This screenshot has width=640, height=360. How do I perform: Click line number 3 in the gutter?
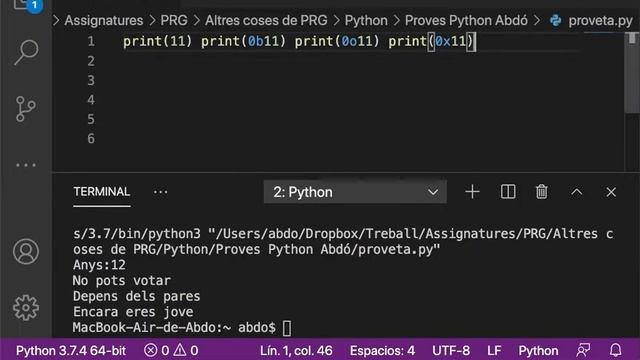tap(91, 80)
